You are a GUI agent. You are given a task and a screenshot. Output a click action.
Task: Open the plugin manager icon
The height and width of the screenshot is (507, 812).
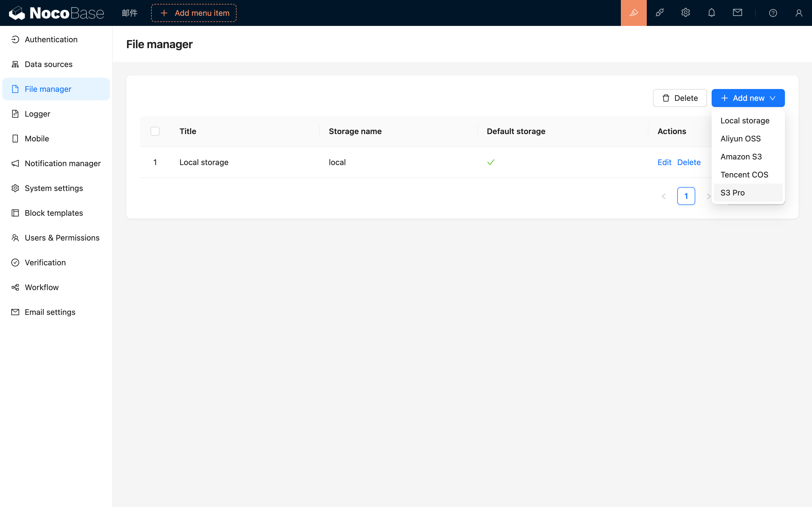click(x=659, y=13)
